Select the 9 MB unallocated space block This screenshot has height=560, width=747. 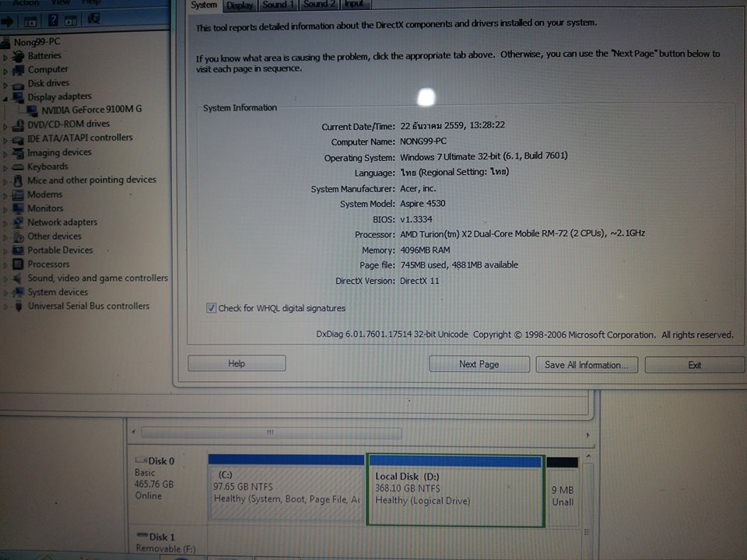click(x=563, y=491)
